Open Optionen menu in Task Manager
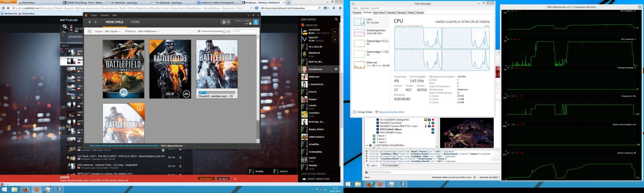Image resolution: width=644 pixels, height=193 pixels. tap(365, 8)
